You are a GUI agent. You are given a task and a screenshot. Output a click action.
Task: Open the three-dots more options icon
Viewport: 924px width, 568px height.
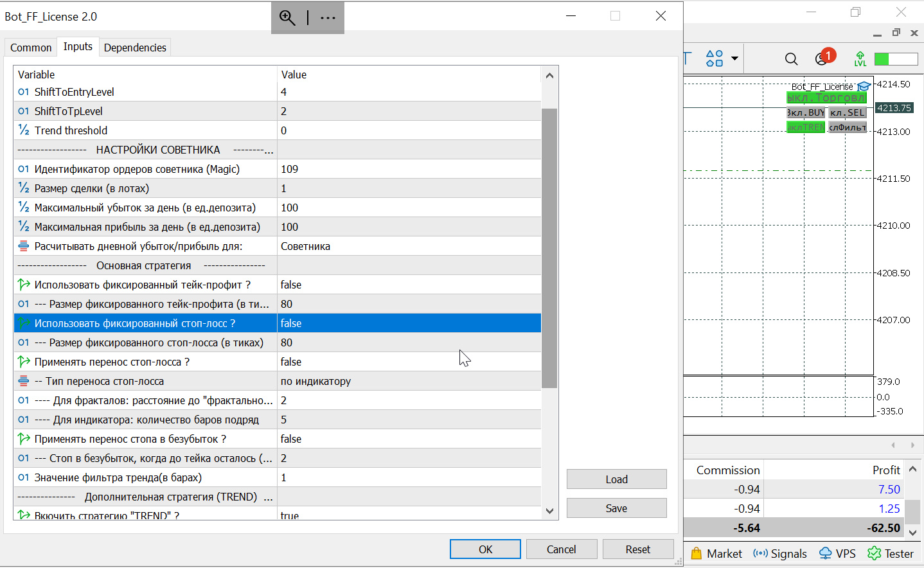pos(328,18)
